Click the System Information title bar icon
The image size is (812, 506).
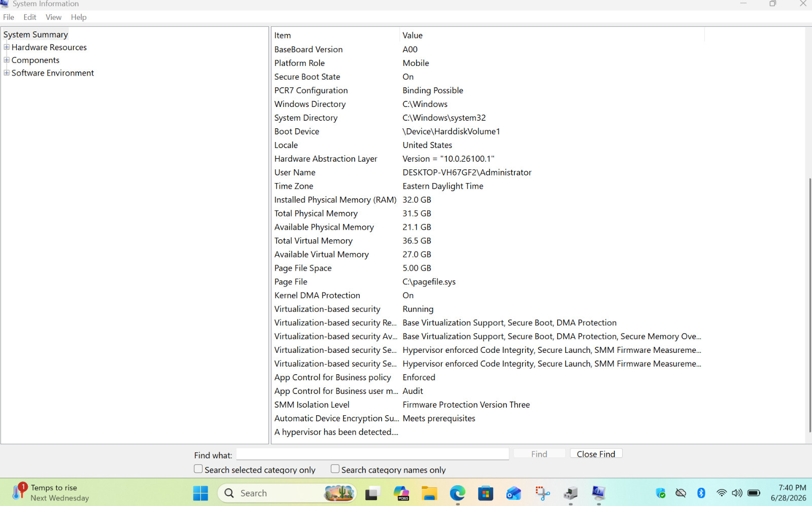[5, 4]
